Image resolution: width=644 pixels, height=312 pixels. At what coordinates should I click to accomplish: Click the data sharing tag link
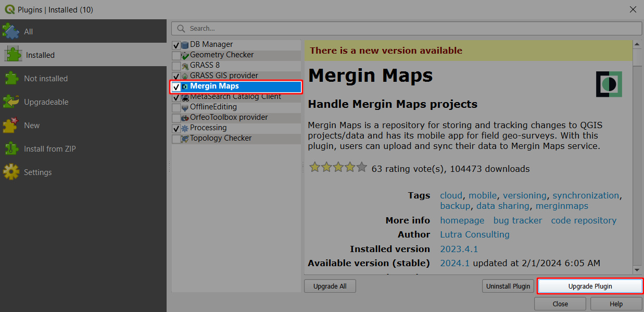[502, 206]
